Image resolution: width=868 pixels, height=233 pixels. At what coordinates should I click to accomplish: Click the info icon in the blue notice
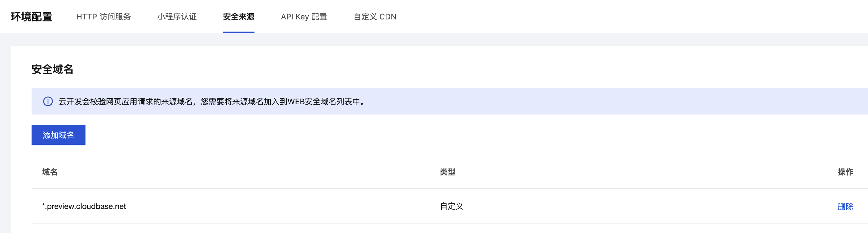click(x=48, y=101)
